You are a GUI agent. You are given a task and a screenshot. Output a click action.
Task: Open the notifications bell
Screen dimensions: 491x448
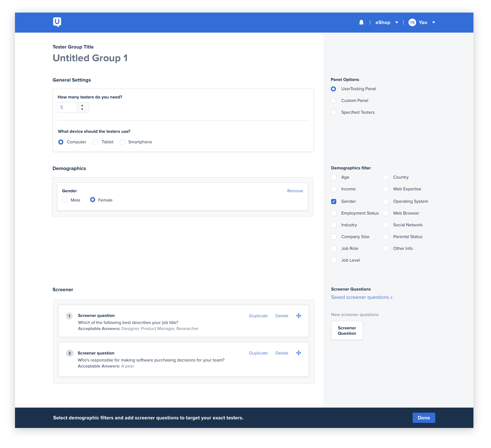[361, 22]
